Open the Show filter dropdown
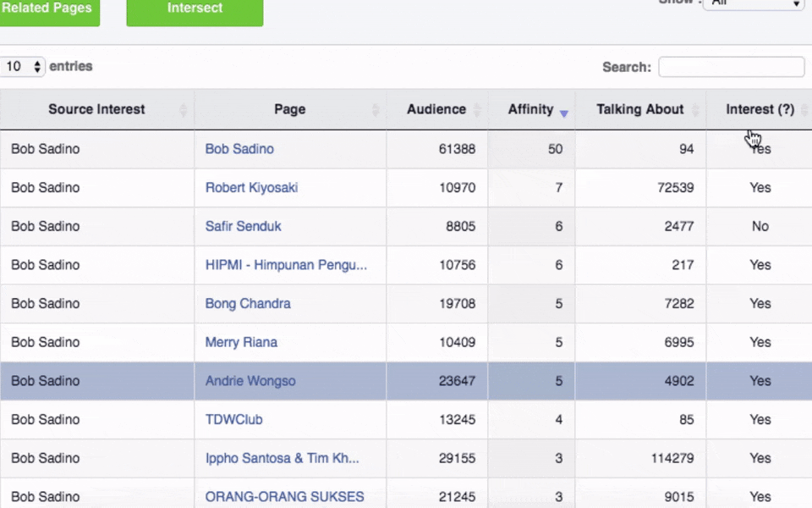 click(756, 4)
